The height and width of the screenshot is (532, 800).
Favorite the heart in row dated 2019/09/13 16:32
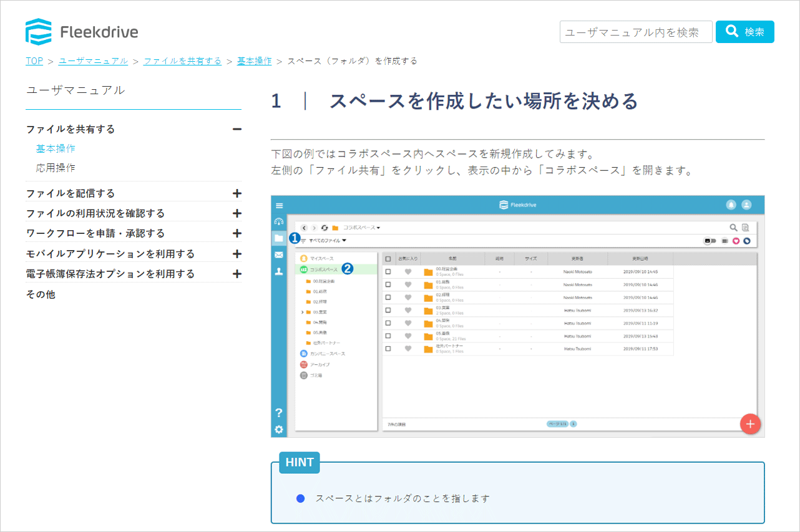click(408, 310)
